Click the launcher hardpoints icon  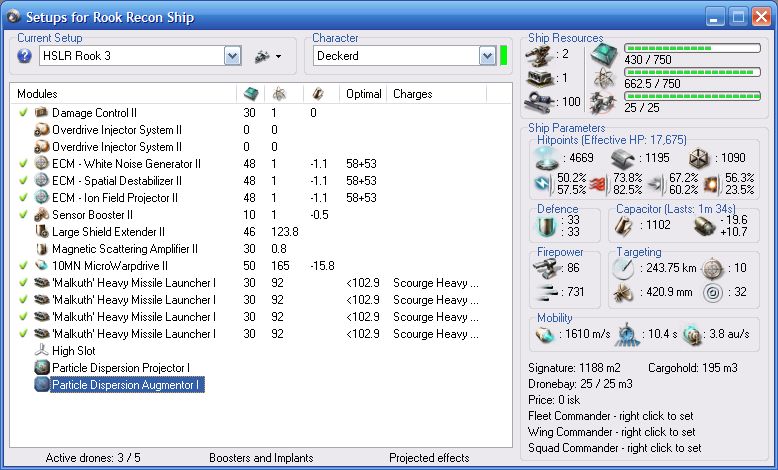click(x=540, y=78)
